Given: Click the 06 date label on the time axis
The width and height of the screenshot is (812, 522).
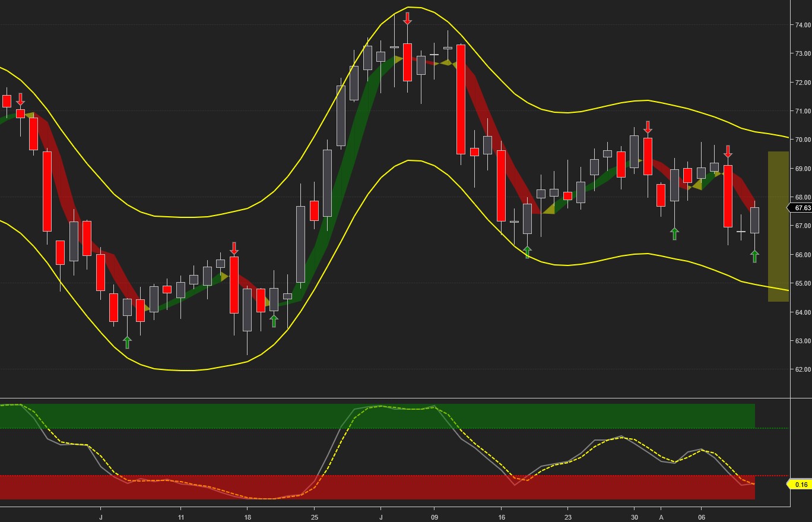Looking at the screenshot, I should point(702,517).
